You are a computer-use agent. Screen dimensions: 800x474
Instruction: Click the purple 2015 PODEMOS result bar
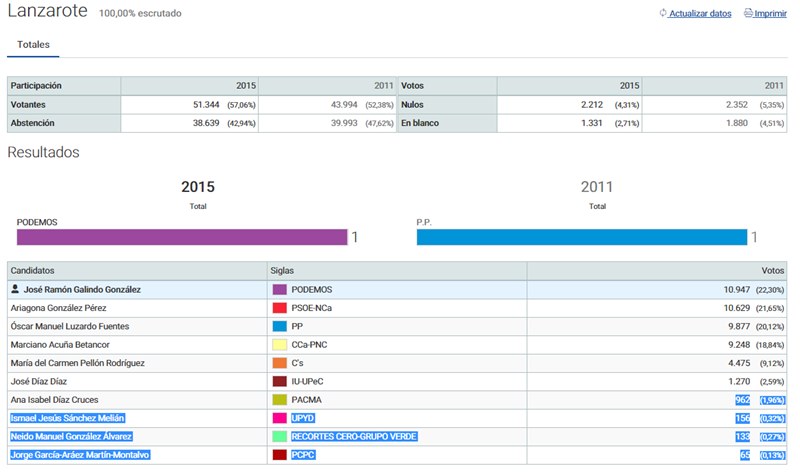181,237
